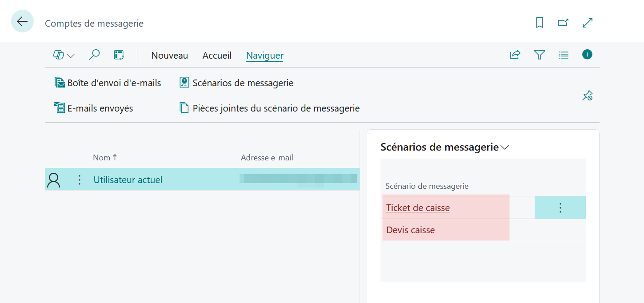Click the Adresse e-mail column header

(267, 158)
